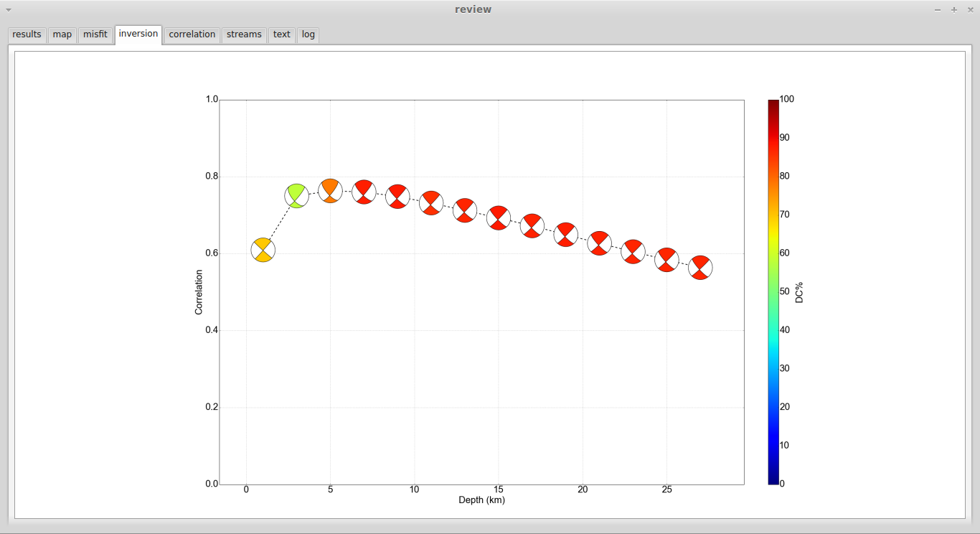Viewport: 980px width, 534px height.
Task: Click the 60 label on DC% colorbar
Action: 786,253
